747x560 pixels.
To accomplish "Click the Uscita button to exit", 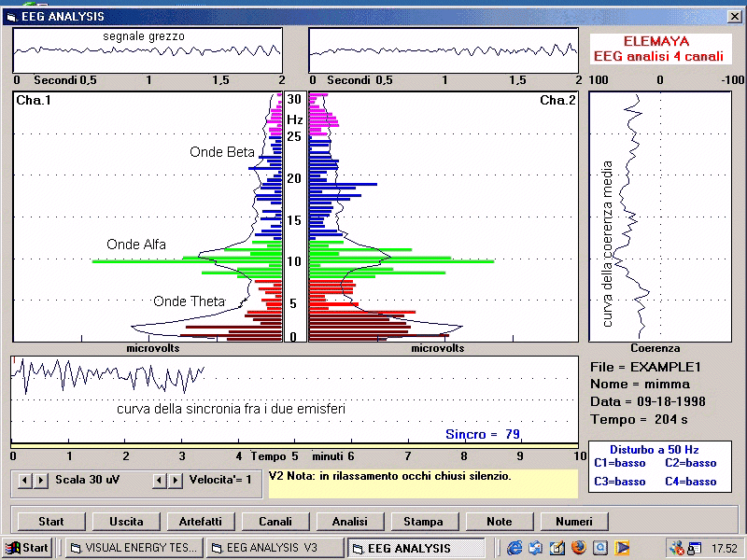I will (x=126, y=522).
